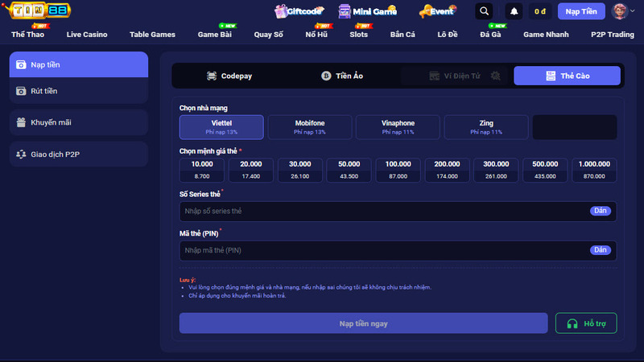
Task: Click the user avatar picture
Action: (x=619, y=11)
